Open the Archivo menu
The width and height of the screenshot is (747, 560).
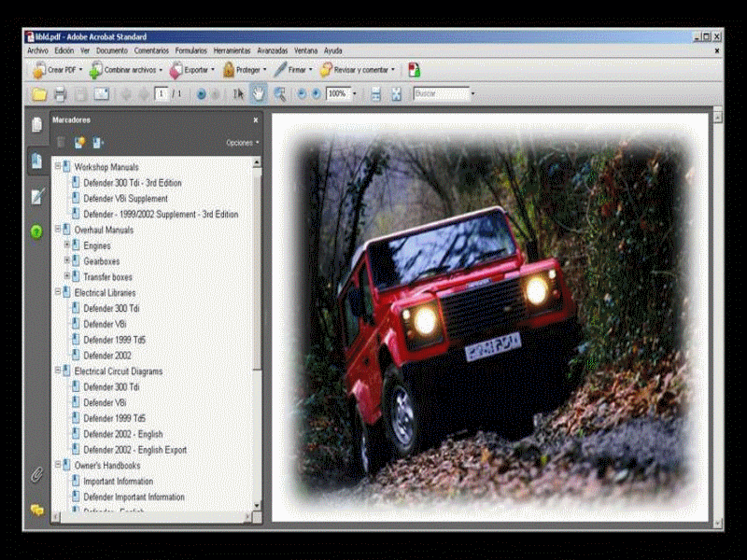(37, 50)
